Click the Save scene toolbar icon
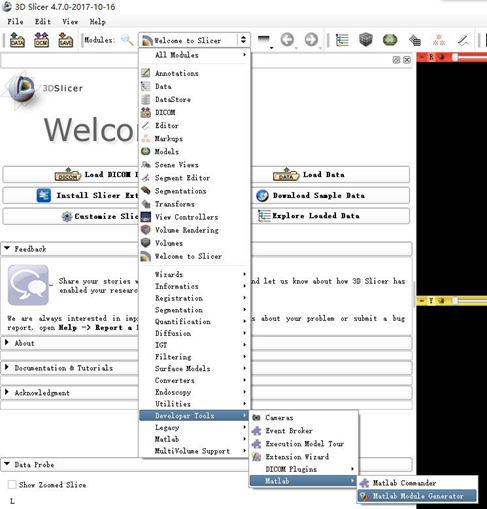 65,40
